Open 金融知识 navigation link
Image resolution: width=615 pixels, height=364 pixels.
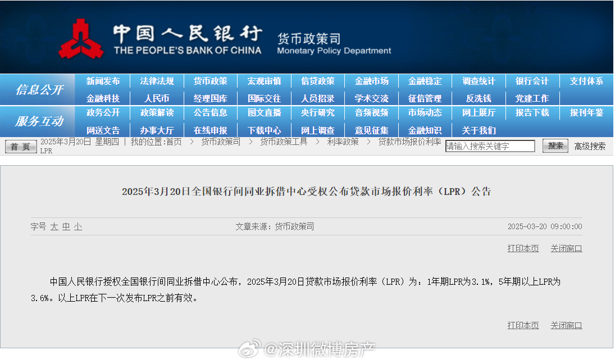pyautogui.click(x=425, y=130)
